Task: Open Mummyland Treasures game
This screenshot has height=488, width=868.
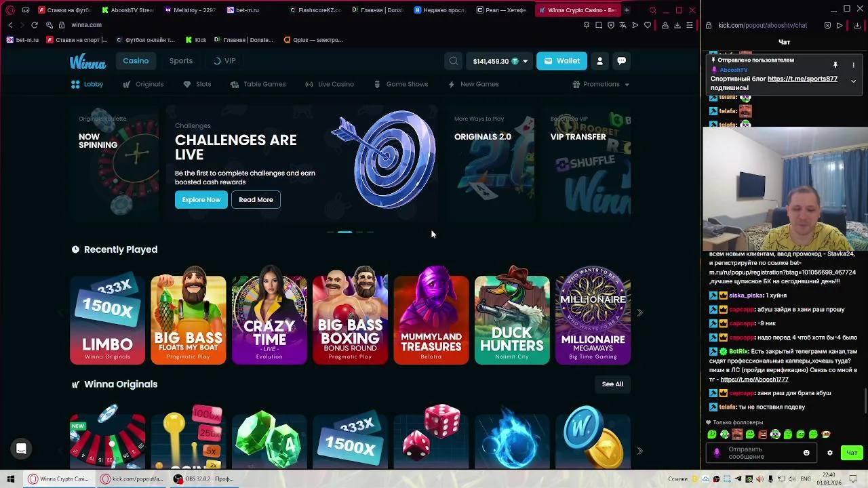Action: pos(431,315)
